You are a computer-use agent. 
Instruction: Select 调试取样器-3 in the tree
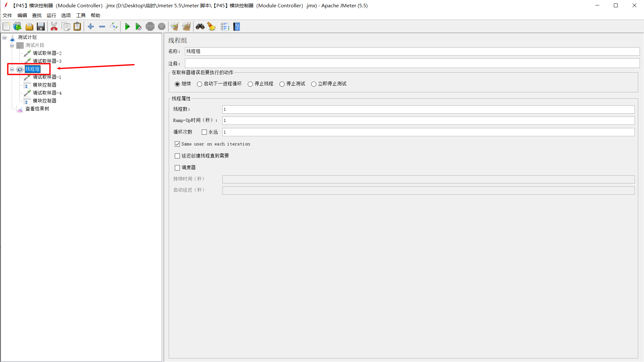47,61
